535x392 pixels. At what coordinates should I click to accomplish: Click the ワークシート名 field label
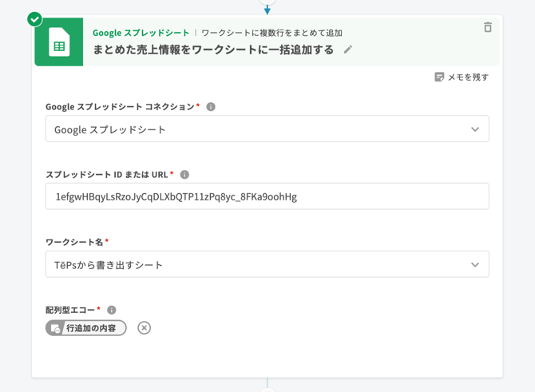pos(74,242)
